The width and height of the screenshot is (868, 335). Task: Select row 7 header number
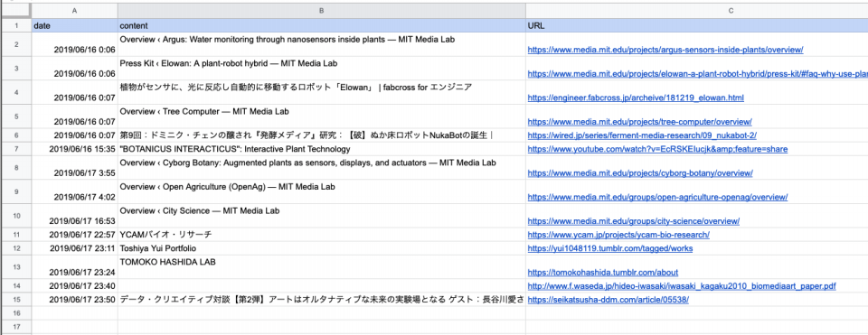(x=15, y=149)
